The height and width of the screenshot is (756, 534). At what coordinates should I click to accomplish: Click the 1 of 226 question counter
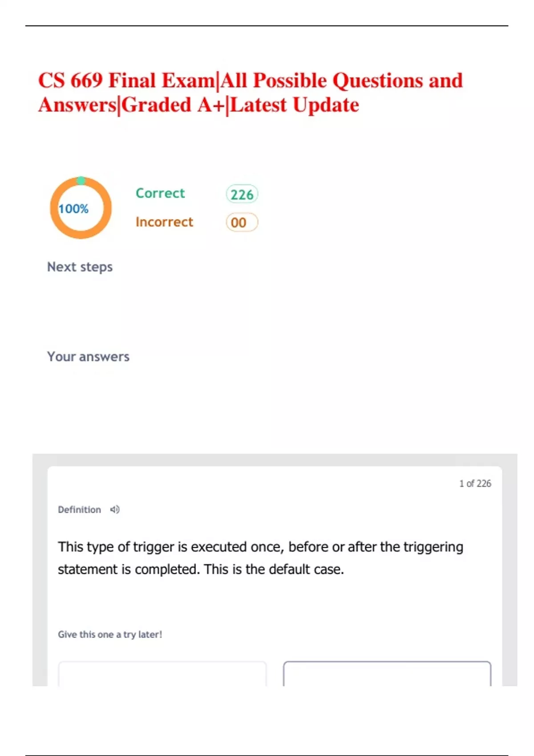tap(475, 483)
